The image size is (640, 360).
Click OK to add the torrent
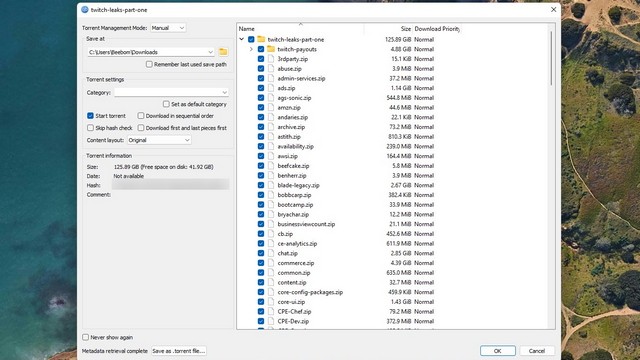coord(498,351)
